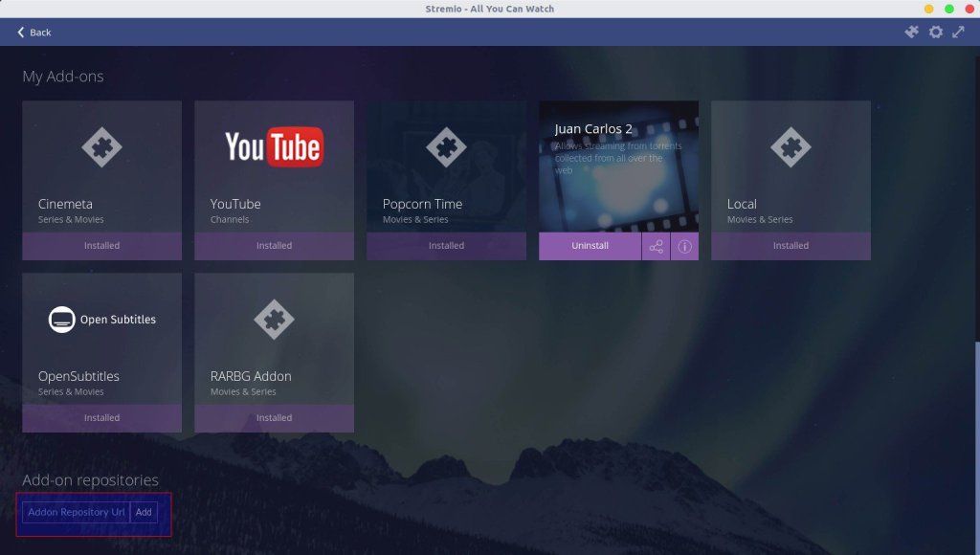Screen dimensions: 980x555
Task: Uninstall the Juan Carlos 2 add-on
Action: coord(590,246)
